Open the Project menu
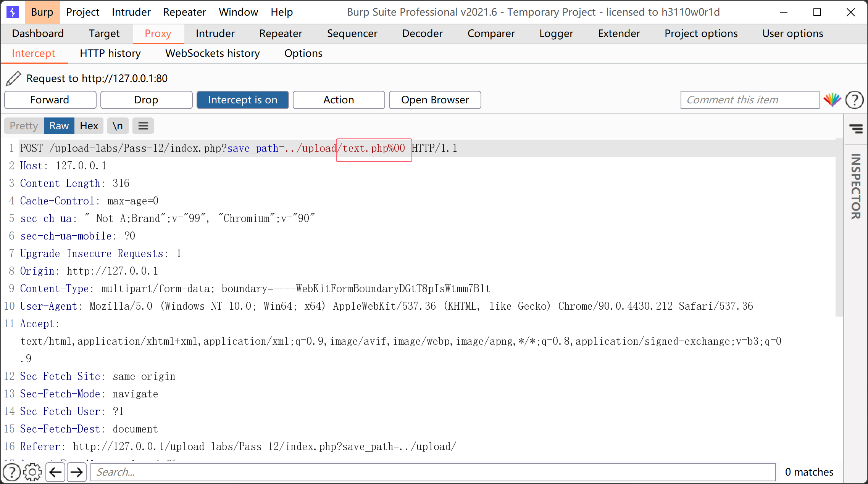This screenshot has height=484, width=868. tap(83, 12)
